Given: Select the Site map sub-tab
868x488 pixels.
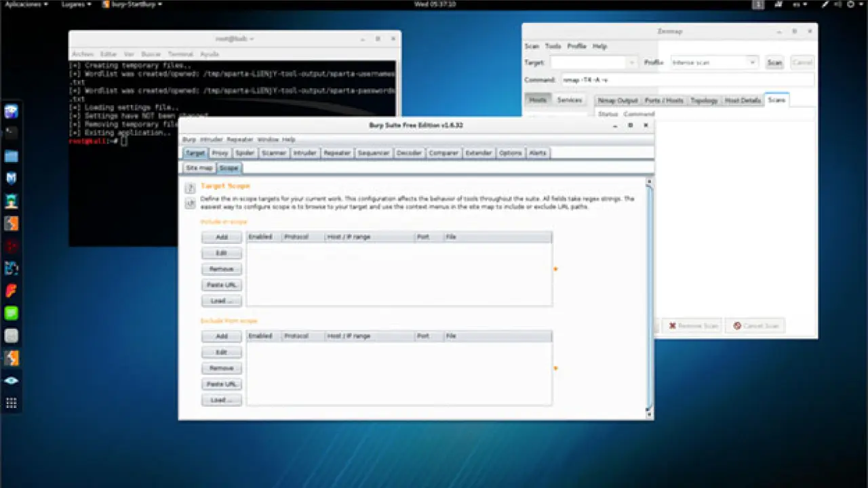Looking at the screenshot, I should click(199, 168).
